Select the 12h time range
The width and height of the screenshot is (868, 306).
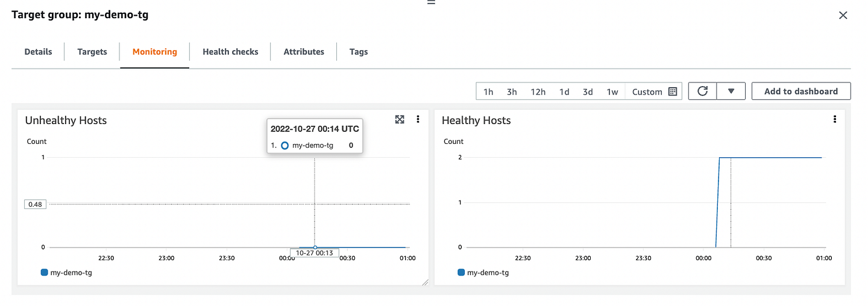tap(538, 92)
